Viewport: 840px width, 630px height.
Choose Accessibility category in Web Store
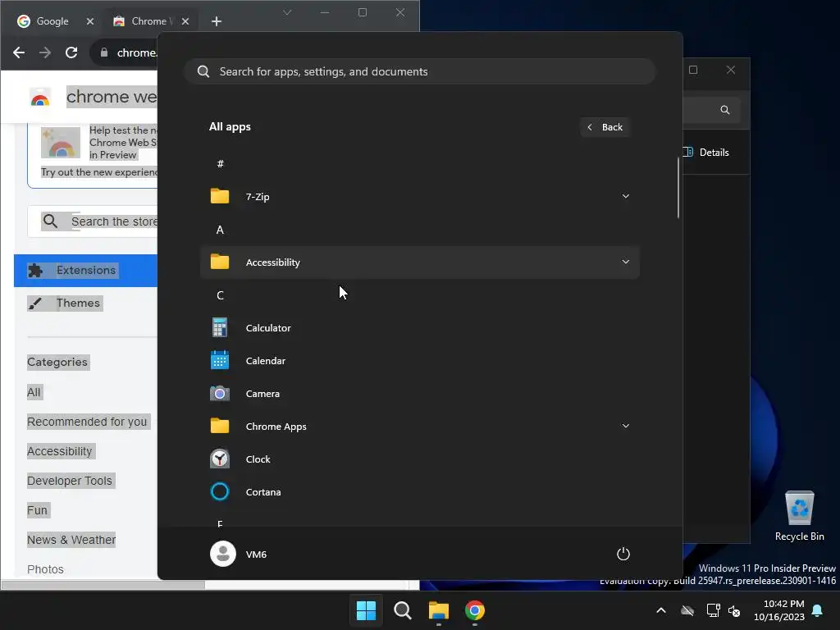(59, 451)
